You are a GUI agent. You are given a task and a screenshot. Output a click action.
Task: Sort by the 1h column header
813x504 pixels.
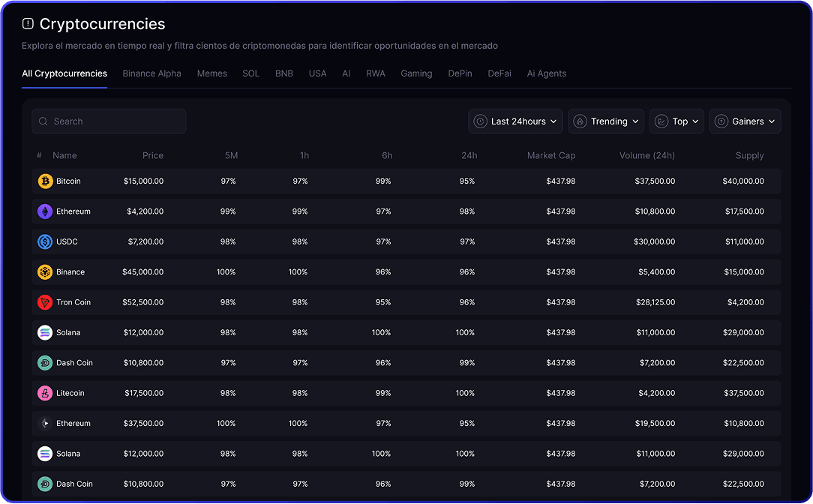tap(304, 155)
